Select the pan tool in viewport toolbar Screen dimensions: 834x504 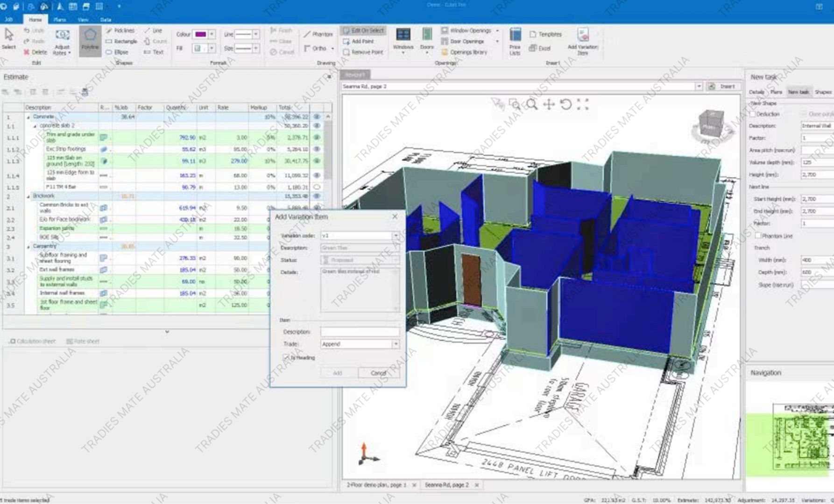tap(549, 105)
